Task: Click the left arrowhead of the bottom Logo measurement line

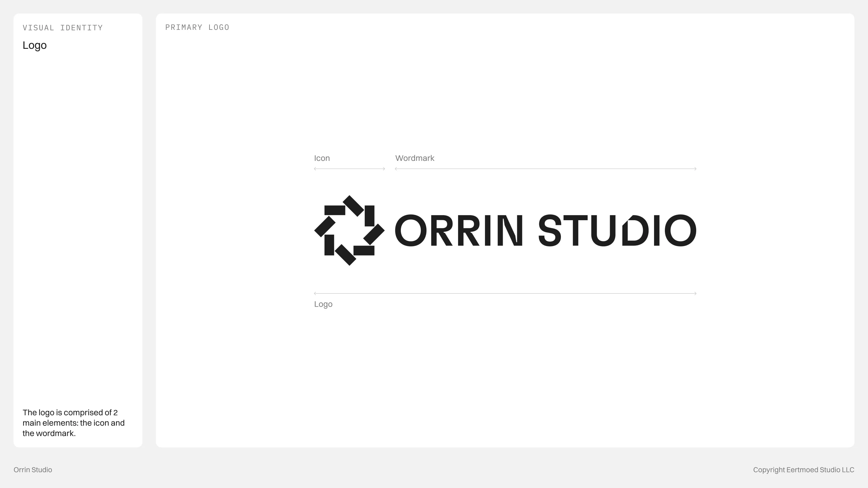Action: coord(315,293)
